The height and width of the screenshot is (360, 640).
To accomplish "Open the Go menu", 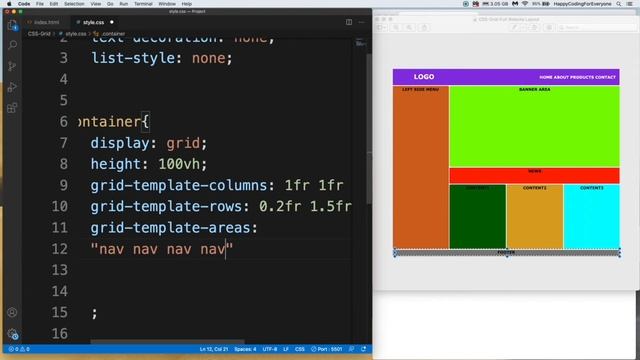I will pyautogui.click(x=110, y=4).
